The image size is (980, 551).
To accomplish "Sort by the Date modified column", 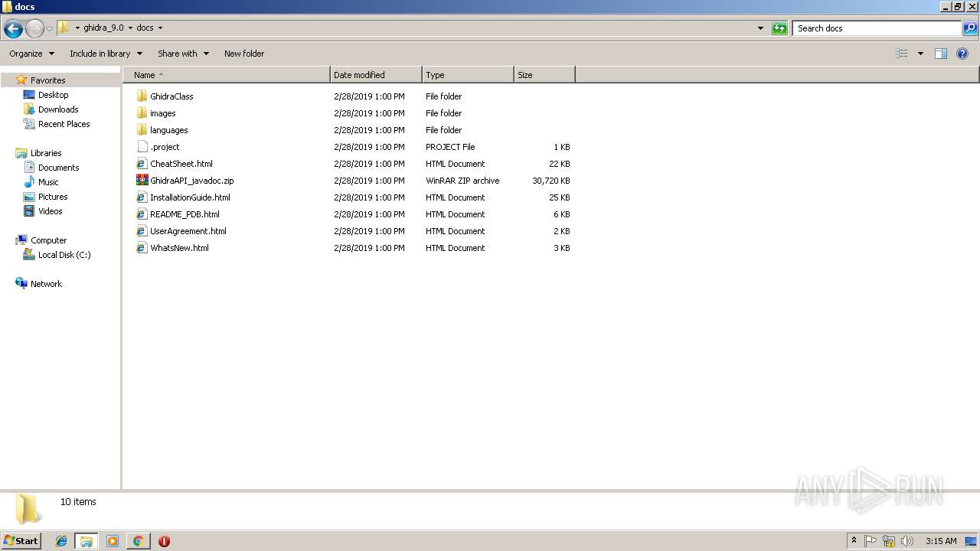I will point(376,75).
